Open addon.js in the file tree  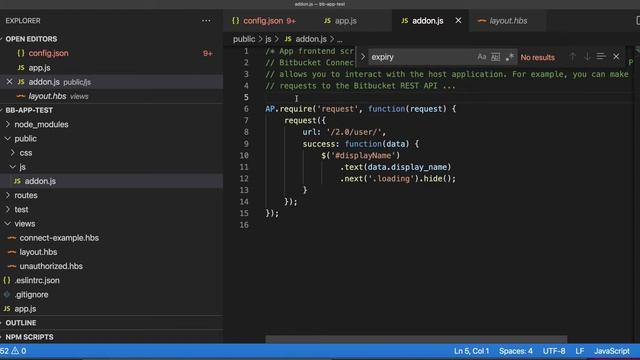(x=111, y=181)
